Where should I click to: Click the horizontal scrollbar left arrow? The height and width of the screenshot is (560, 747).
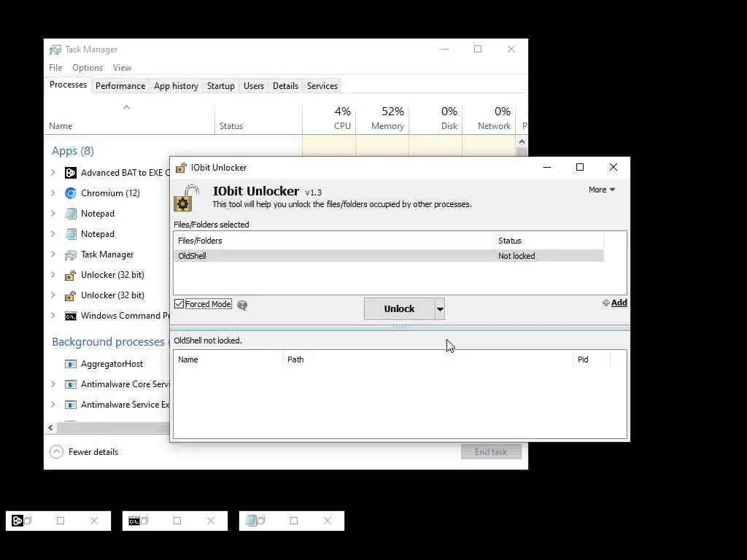click(x=50, y=427)
